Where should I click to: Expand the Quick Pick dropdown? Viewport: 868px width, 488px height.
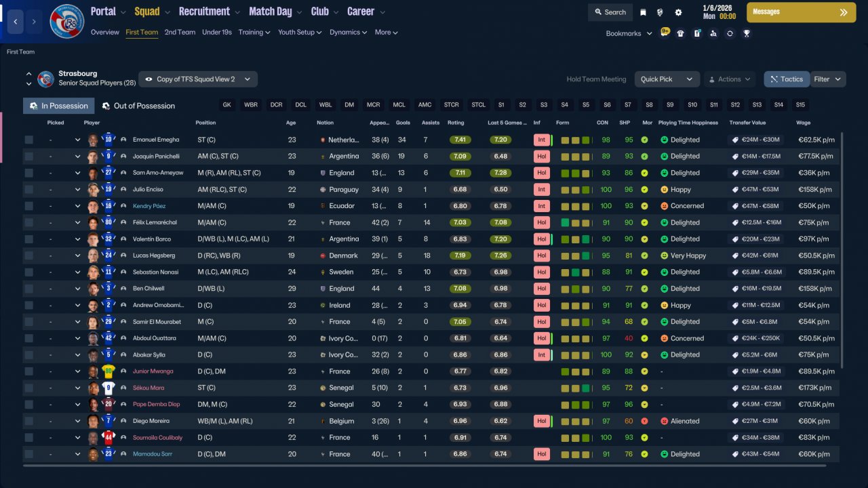667,79
